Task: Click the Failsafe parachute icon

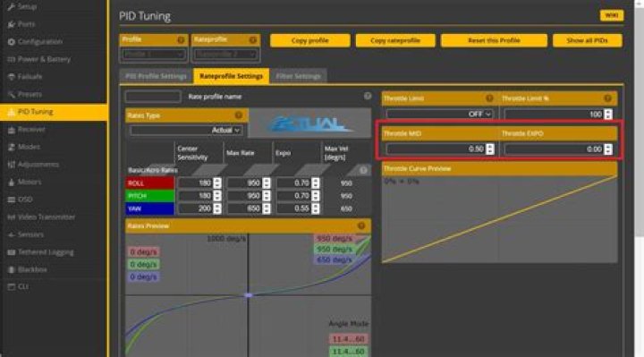Action: (11, 76)
